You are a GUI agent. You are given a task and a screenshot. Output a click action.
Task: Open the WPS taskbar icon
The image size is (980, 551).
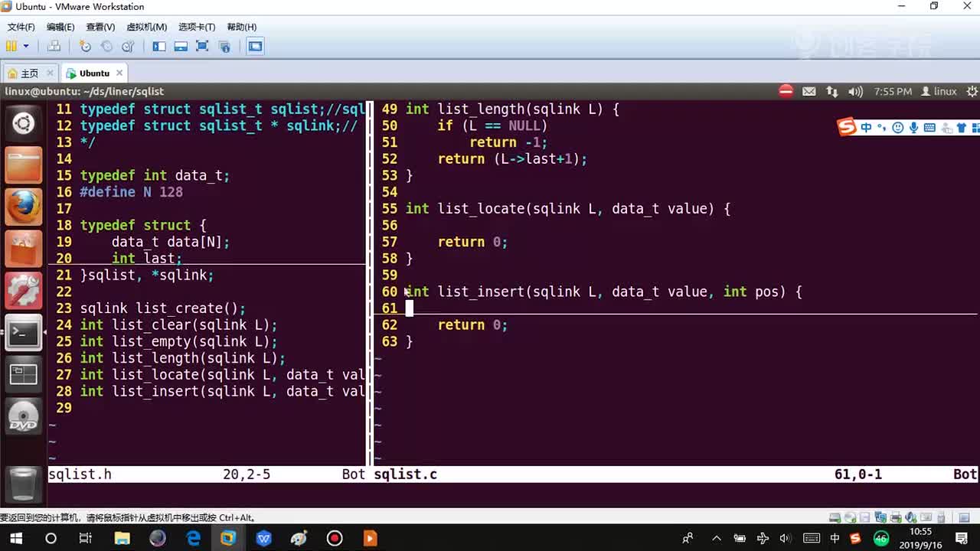tap(264, 538)
